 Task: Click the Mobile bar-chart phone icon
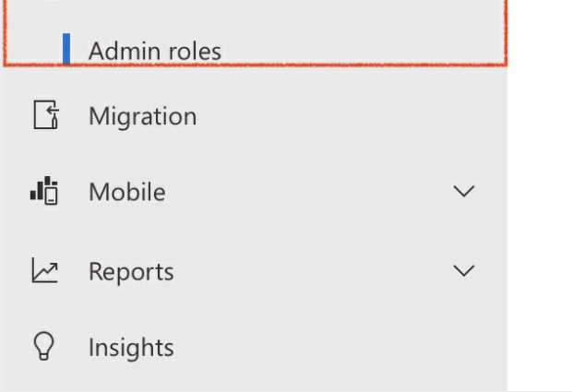click(44, 191)
